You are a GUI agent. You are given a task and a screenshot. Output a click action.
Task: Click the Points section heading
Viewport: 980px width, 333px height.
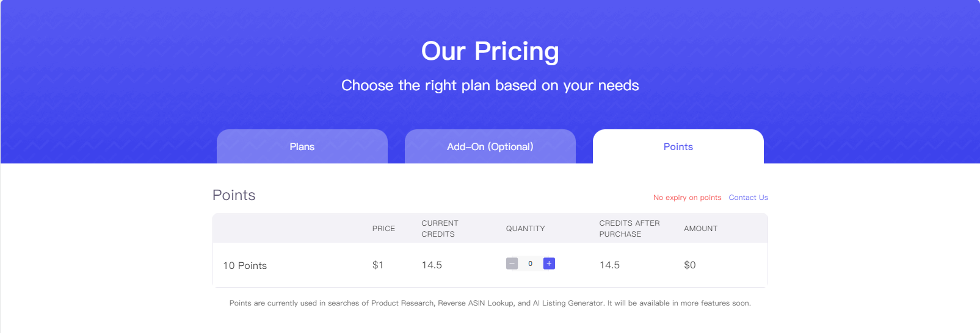point(234,195)
